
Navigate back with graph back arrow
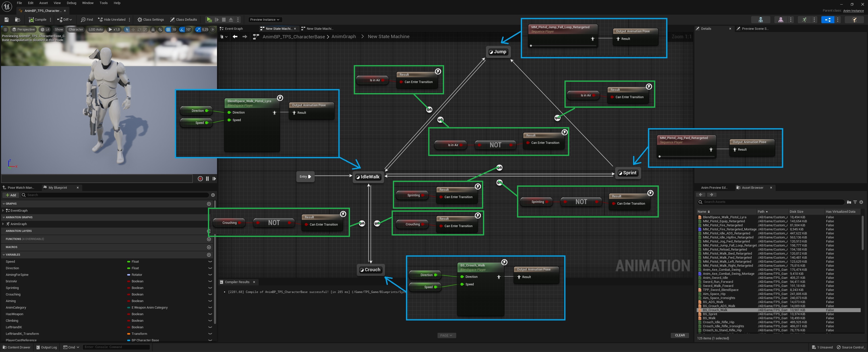coord(235,37)
